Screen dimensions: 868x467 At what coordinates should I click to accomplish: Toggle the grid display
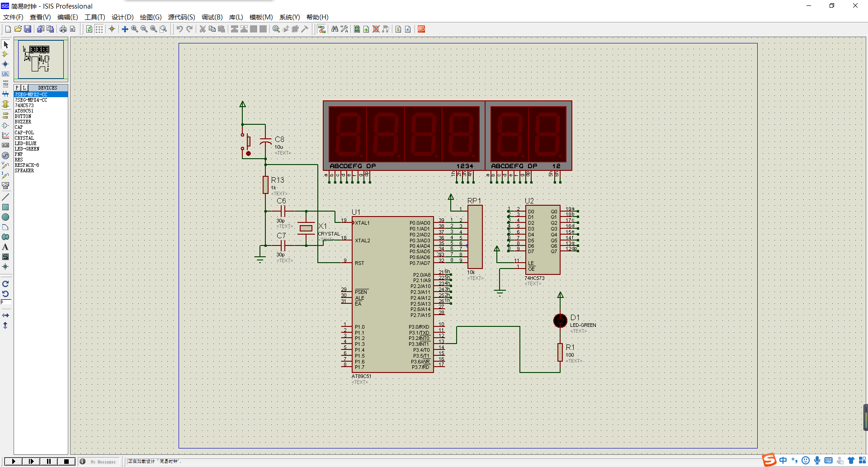click(x=99, y=29)
